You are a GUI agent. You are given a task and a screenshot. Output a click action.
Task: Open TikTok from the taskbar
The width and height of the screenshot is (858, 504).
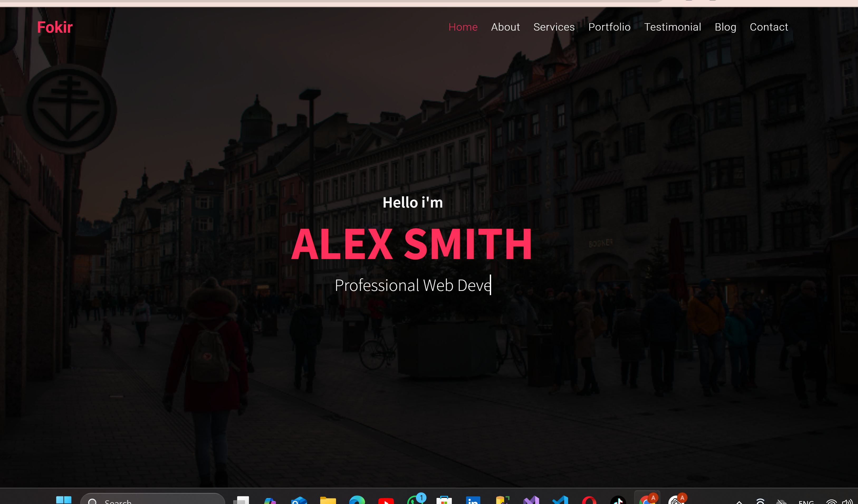618,500
